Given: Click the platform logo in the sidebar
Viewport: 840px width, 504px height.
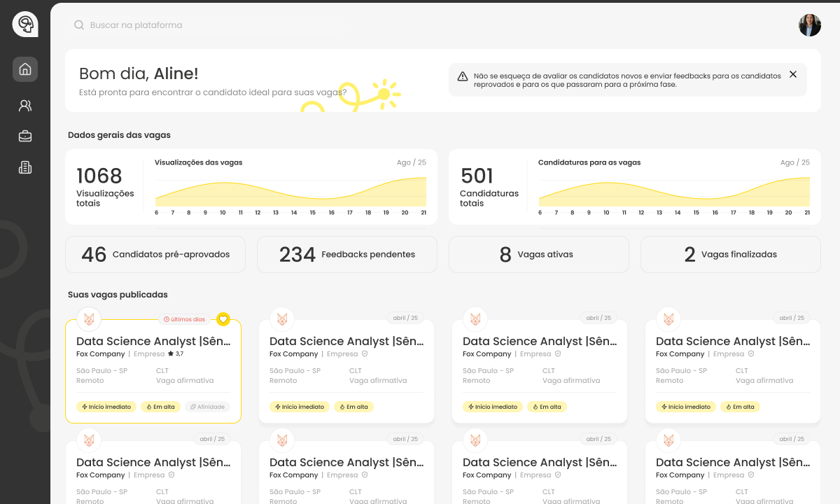Looking at the screenshot, I should (x=25, y=24).
